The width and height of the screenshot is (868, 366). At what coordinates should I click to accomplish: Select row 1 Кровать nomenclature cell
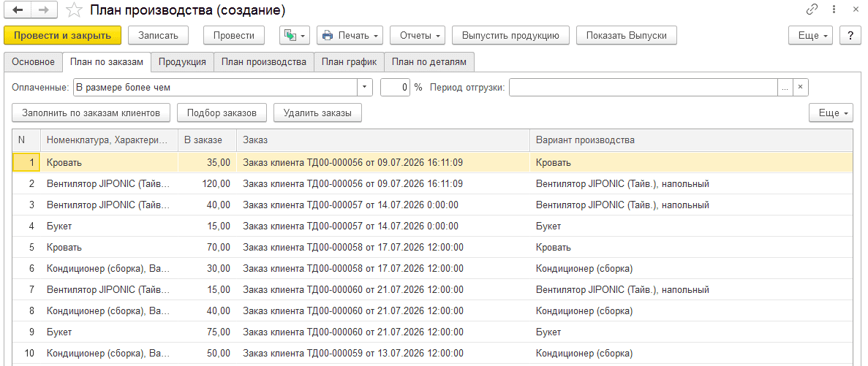coord(109,162)
